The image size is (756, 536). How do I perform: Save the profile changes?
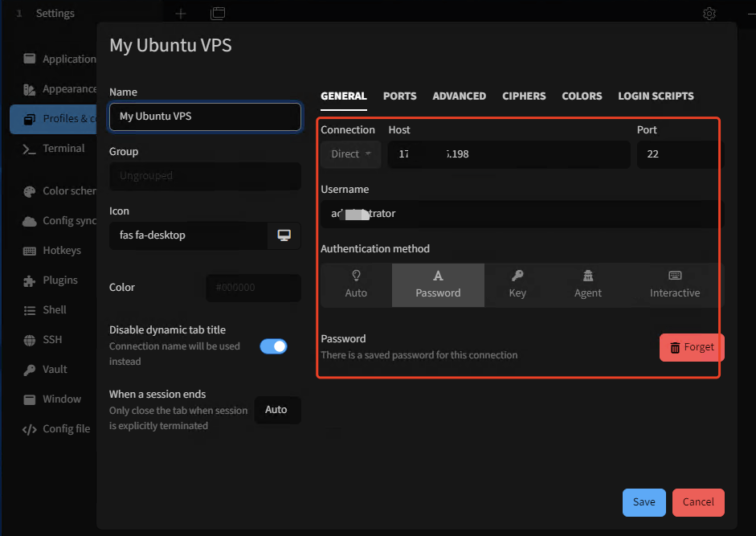click(644, 502)
